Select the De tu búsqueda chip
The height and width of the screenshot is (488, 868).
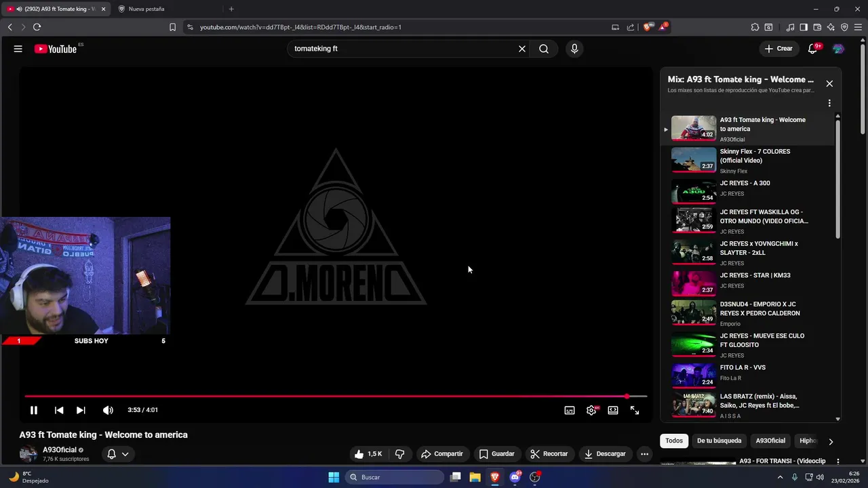tap(719, 441)
